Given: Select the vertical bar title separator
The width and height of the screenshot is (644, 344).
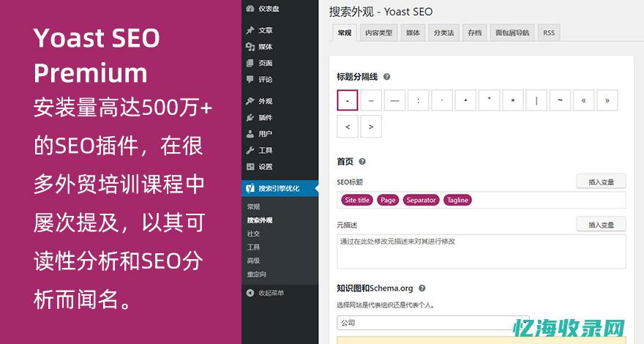Looking at the screenshot, I should (x=536, y=100).
